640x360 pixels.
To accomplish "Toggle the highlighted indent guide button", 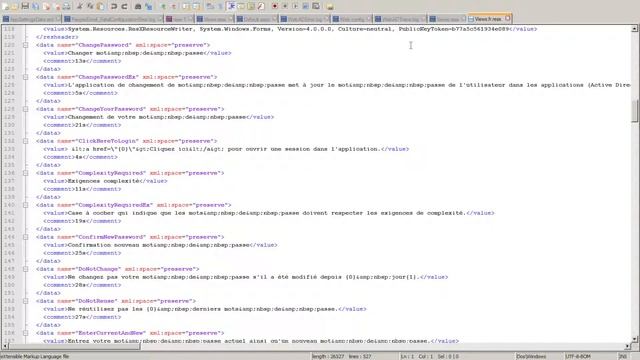I will click(231, 7).
